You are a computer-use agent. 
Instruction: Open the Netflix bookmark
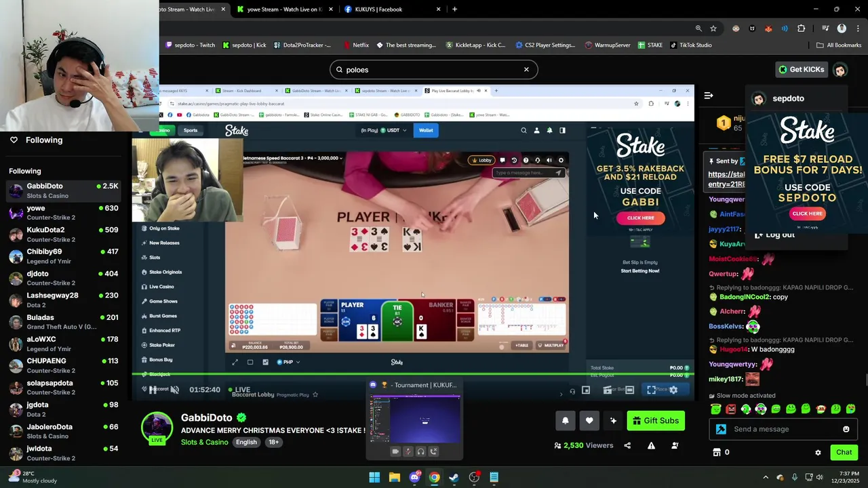pos(356,45)
